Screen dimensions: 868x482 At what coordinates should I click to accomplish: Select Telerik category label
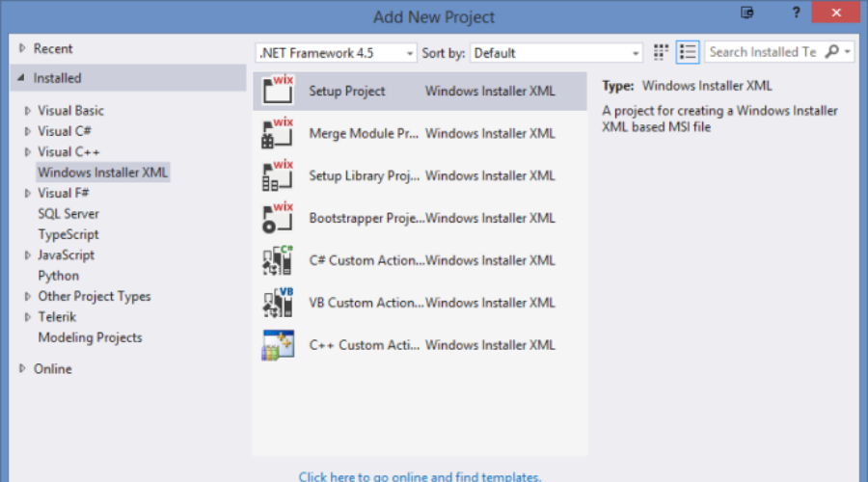click(x=57, y=317)
